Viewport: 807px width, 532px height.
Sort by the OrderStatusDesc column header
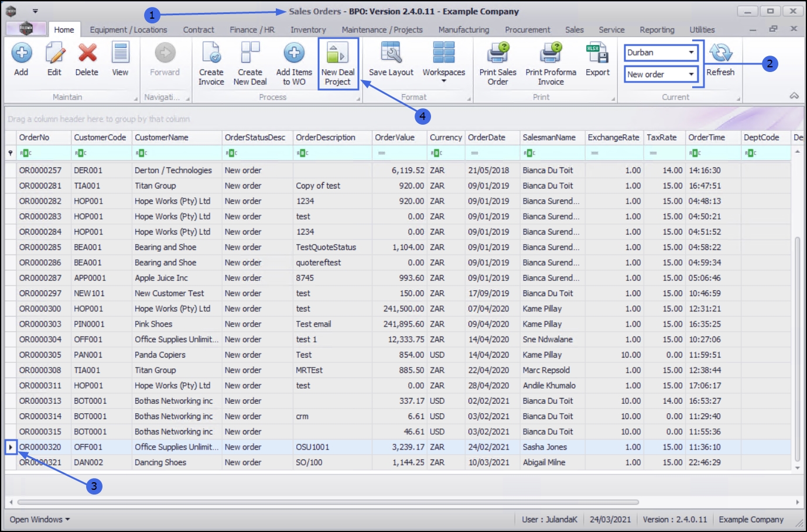click(258, 138)
